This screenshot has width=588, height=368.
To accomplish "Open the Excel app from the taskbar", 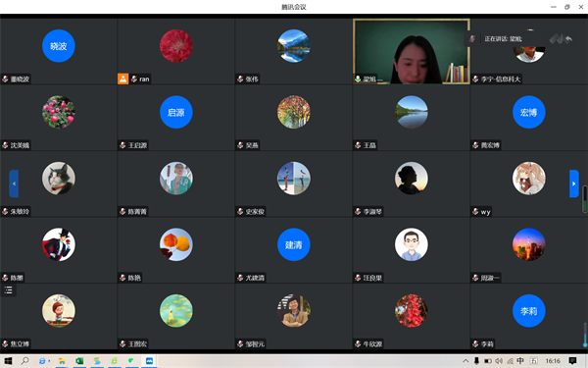I will point(79,361).
